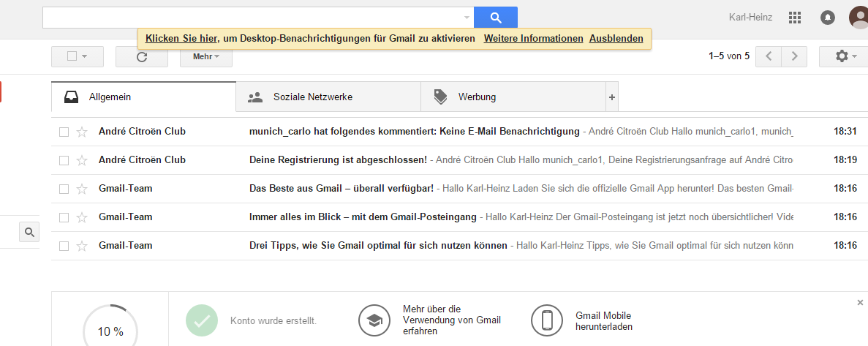Click the 1–5 von 5 counter
Image resolution: width=868 pixels, height=346 pixels.
(x=729, y=56)
